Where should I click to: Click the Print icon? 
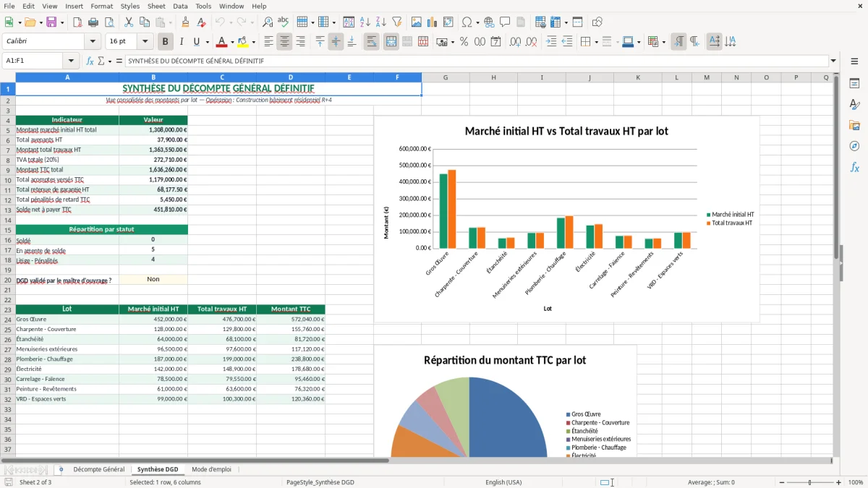click(93, 22)
